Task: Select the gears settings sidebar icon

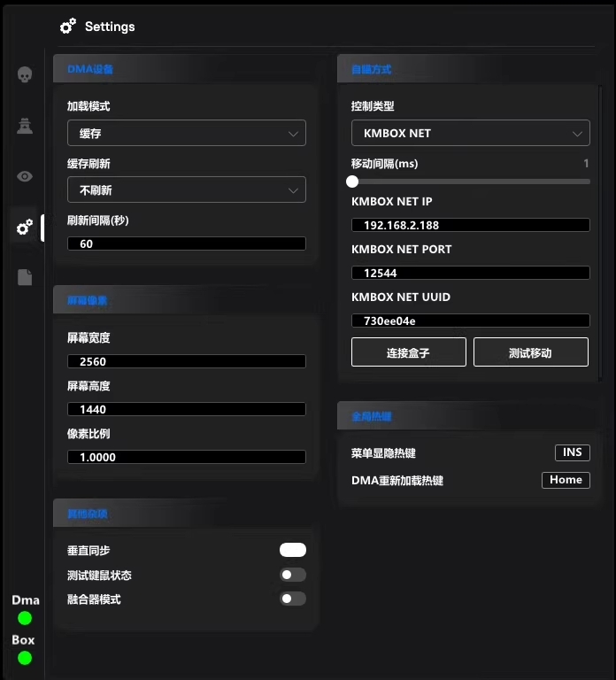Action: (25, 228)
